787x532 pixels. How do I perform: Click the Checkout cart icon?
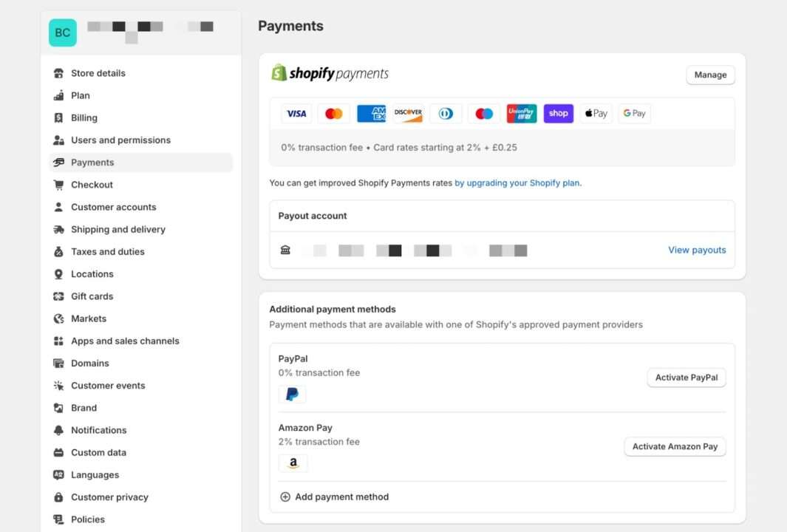58,185
